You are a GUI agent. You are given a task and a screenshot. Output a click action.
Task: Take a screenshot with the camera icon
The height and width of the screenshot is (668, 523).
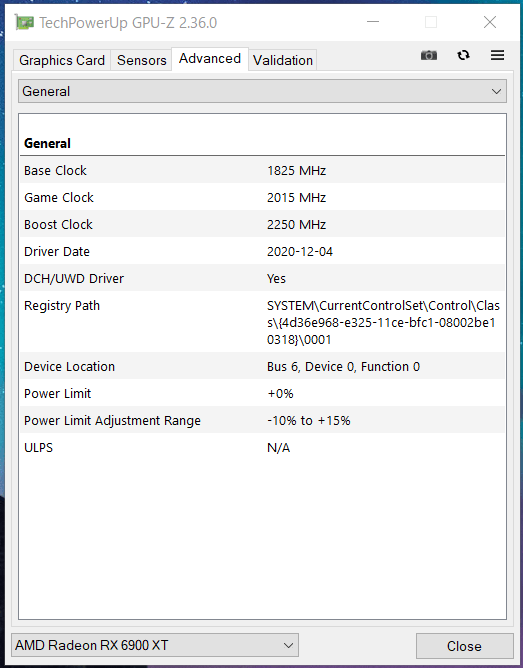coord(428,55)
